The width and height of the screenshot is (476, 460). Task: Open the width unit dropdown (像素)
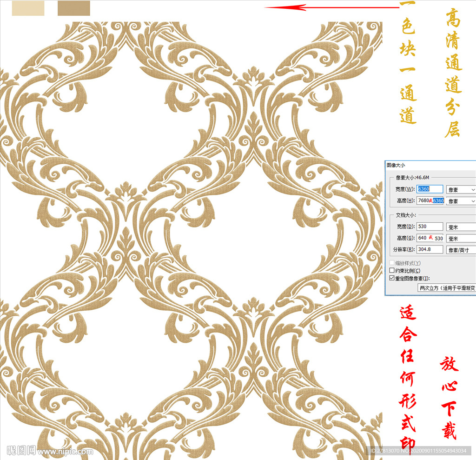(x=461, y=190)
